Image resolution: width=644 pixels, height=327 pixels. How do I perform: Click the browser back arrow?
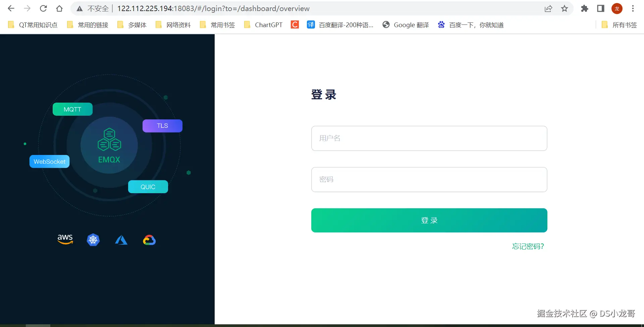point(11,8)
